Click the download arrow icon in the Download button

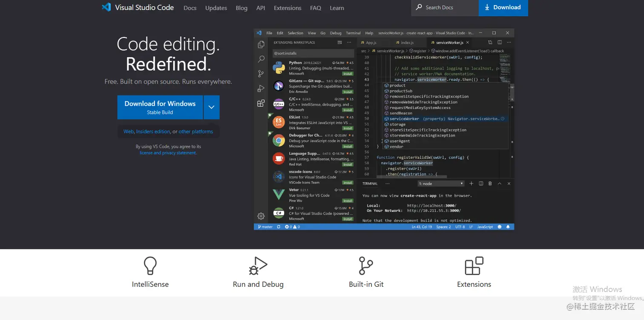tap(487, 7)
